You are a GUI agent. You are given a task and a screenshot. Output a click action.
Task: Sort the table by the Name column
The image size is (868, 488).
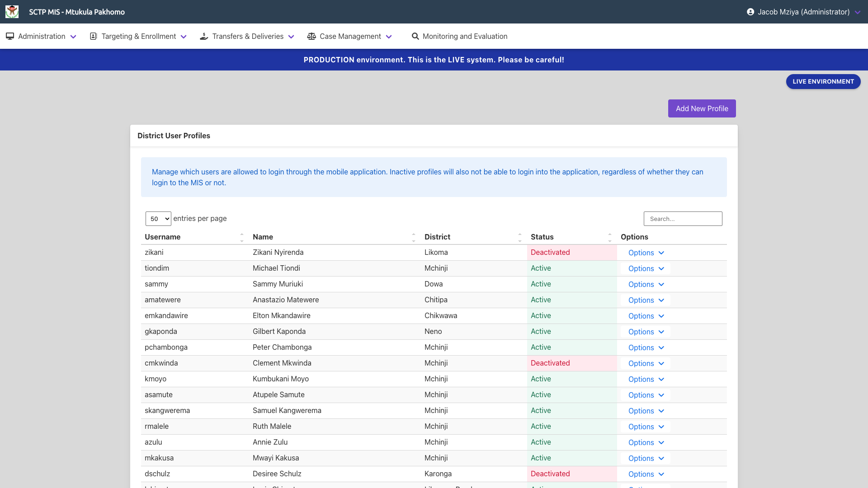point(414,237)
